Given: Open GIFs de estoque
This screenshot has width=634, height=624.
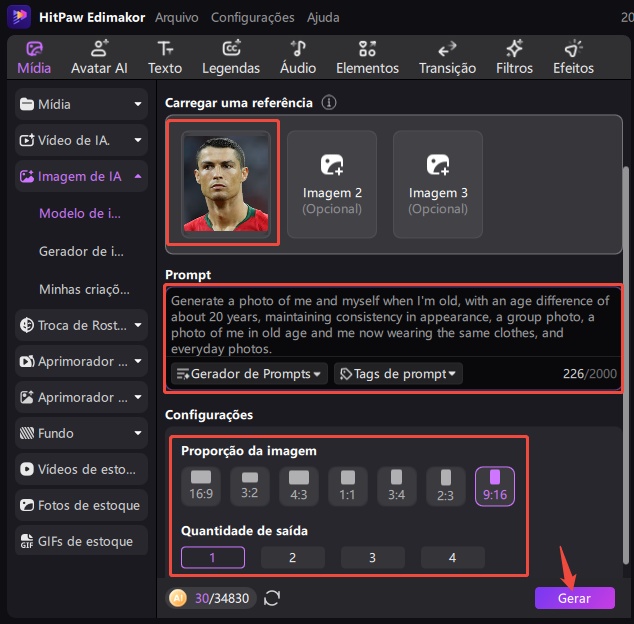Looking at the screenshot, I should (x=81, y=541).
